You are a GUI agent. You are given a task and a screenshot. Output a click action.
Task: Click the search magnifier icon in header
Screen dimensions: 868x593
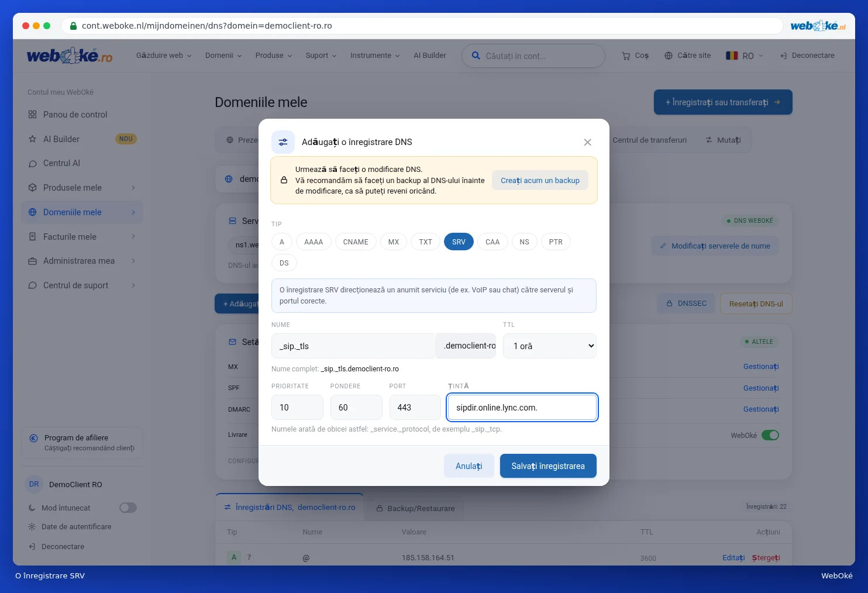tap(476, 56)
